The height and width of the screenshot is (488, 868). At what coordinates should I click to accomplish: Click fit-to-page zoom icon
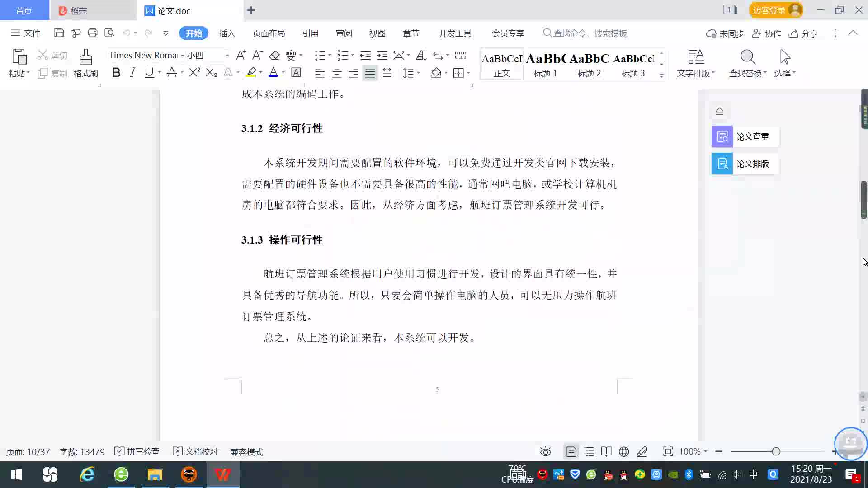pos(668,451)
